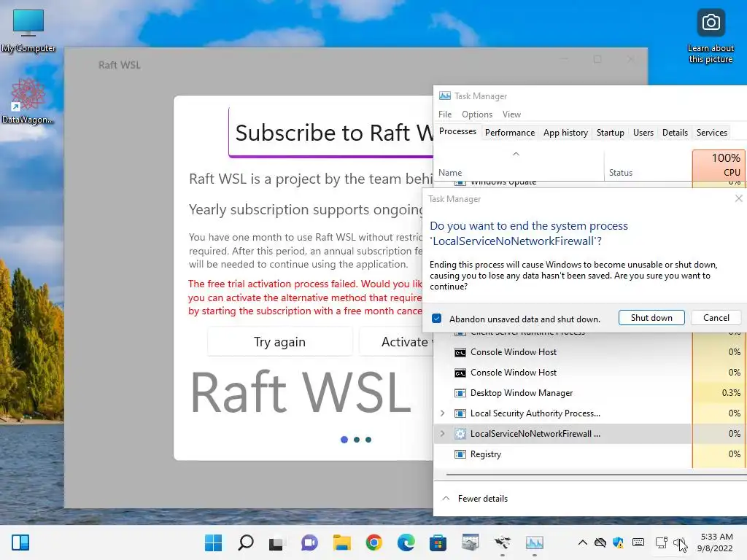Click Learn about this picture icon
The image size is (747, 560).
click(x=711, y=36)
